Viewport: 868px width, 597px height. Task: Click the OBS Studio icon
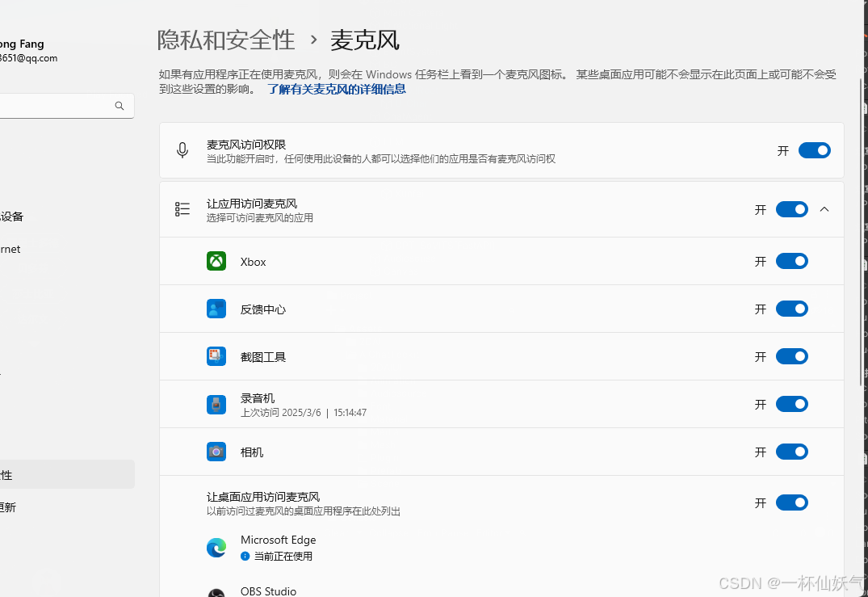(x=216, y=591)
